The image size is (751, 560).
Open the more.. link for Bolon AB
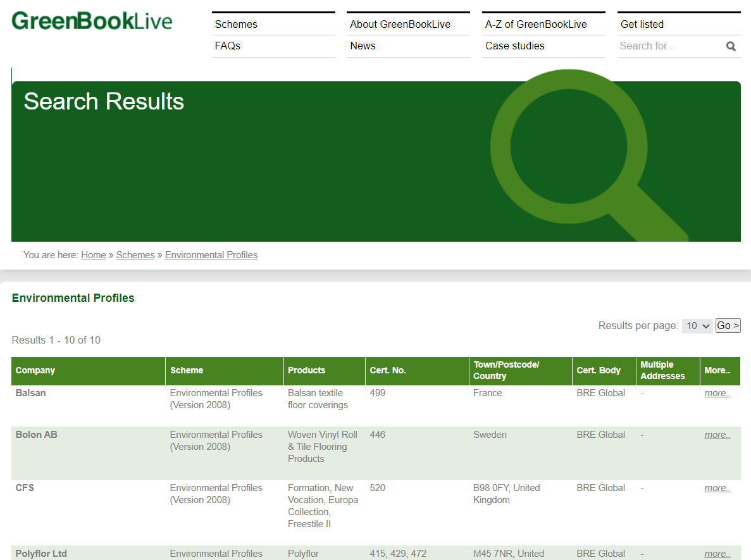click(717, 435)
